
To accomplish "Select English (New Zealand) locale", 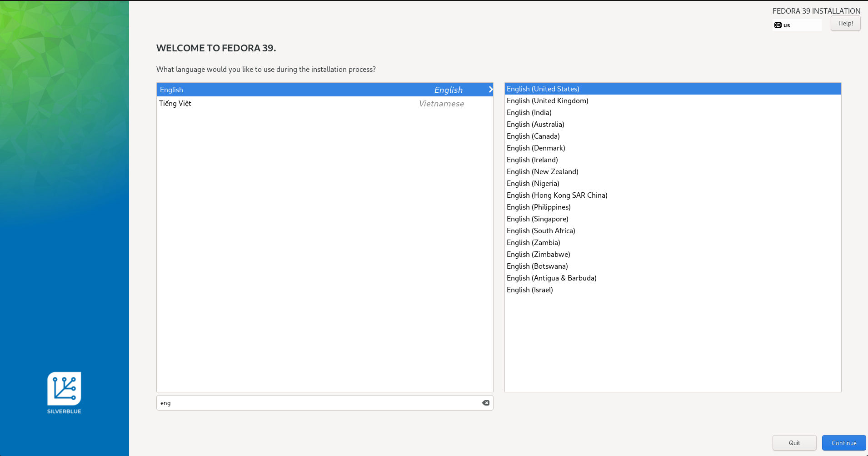I will coord(542,172).
